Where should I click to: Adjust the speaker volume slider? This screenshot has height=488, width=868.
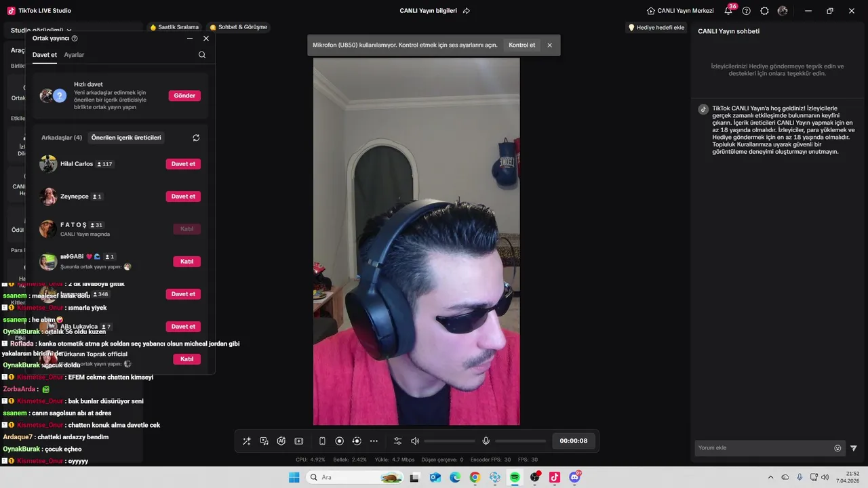coord(450,441)
